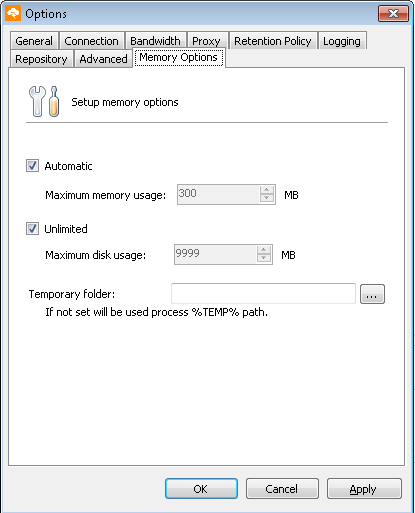Uncheck the Automatic checkbox
Viewport: 415px width, 513px height.
(32, 166)
